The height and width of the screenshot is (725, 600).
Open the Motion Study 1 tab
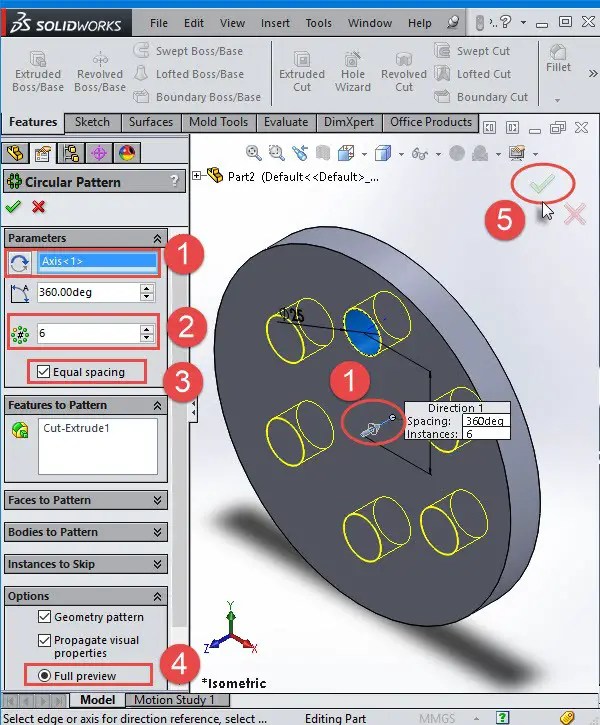[x=174, y=700]
